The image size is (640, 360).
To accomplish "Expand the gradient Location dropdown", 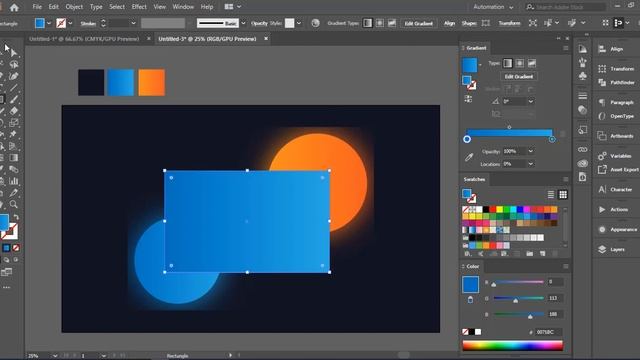I will (x=531, y=164).
